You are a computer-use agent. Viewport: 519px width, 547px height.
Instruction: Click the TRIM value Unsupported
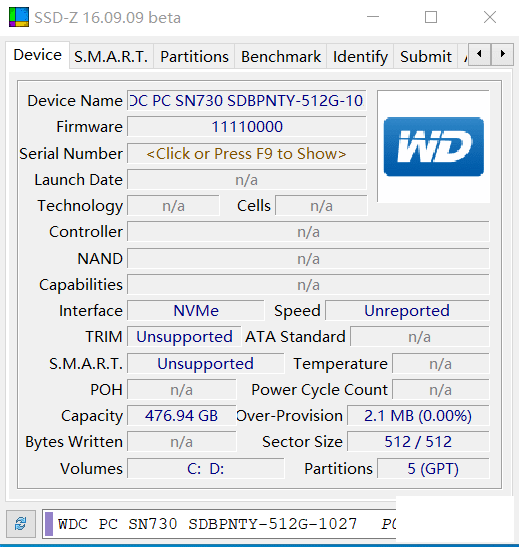pos(184,337)
